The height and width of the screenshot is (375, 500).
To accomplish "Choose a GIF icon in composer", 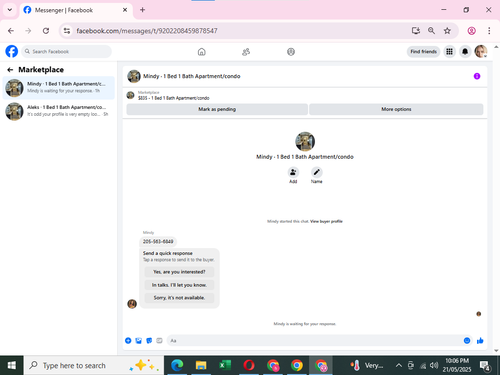I will pos(159,340).
